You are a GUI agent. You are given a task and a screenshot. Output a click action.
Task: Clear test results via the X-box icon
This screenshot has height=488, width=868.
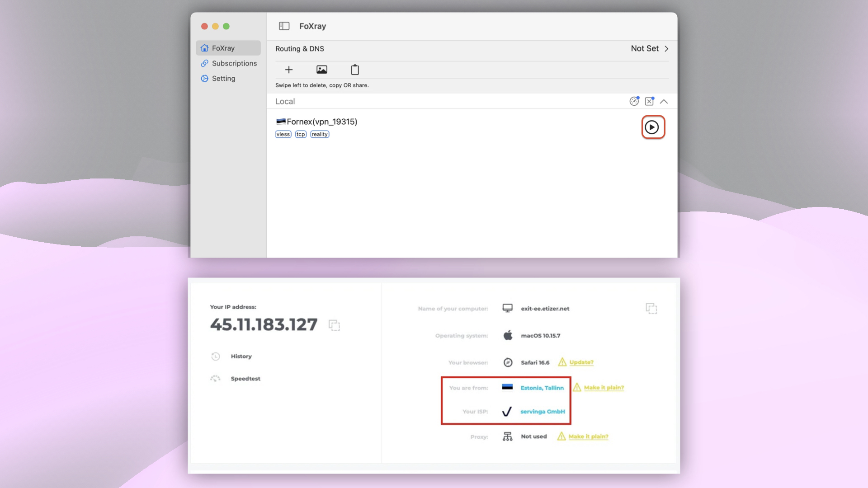click(650, 101)
